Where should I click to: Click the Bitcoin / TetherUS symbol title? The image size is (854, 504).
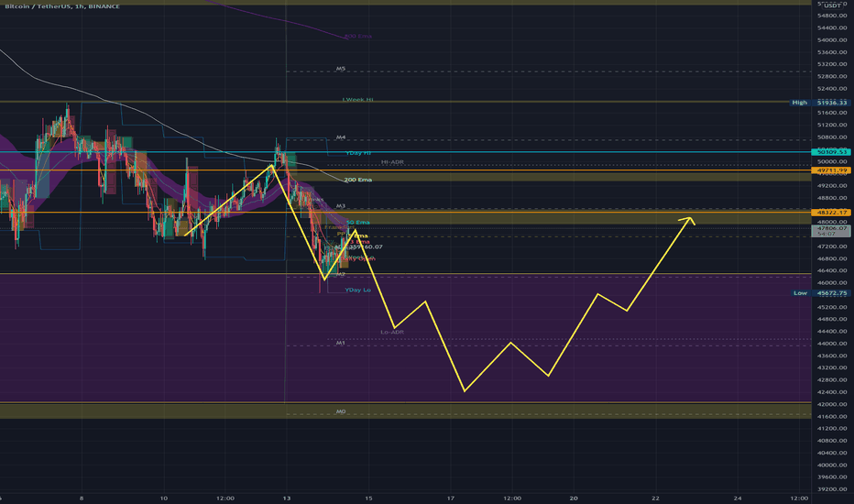click(62, 6)
